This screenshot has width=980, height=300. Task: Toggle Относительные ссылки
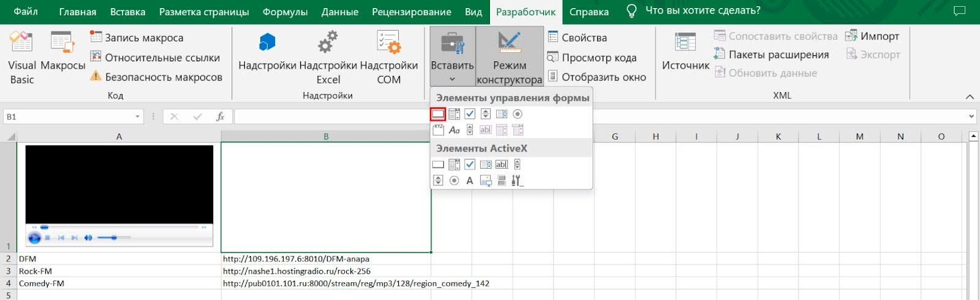(156, 57)
